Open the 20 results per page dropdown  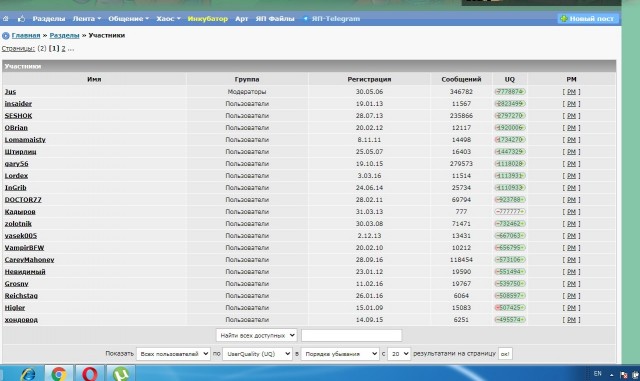pos(398,354)
